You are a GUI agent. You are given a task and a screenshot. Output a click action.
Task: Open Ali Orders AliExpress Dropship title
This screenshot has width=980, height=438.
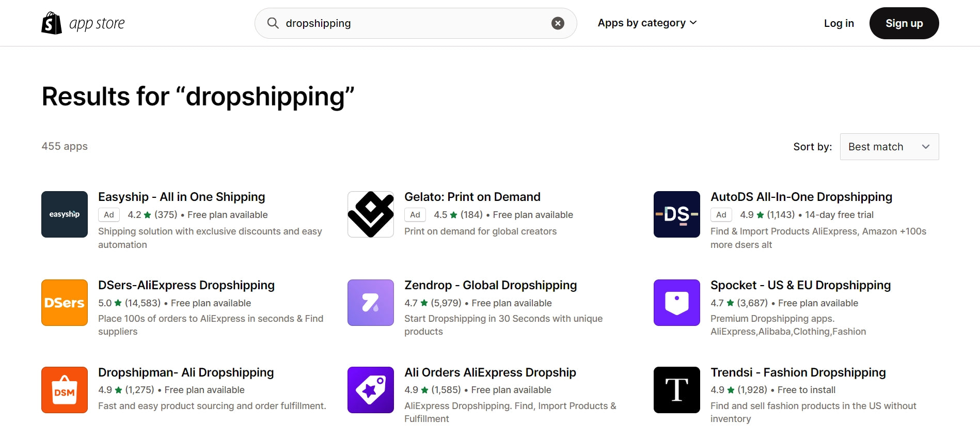(490, 372)
